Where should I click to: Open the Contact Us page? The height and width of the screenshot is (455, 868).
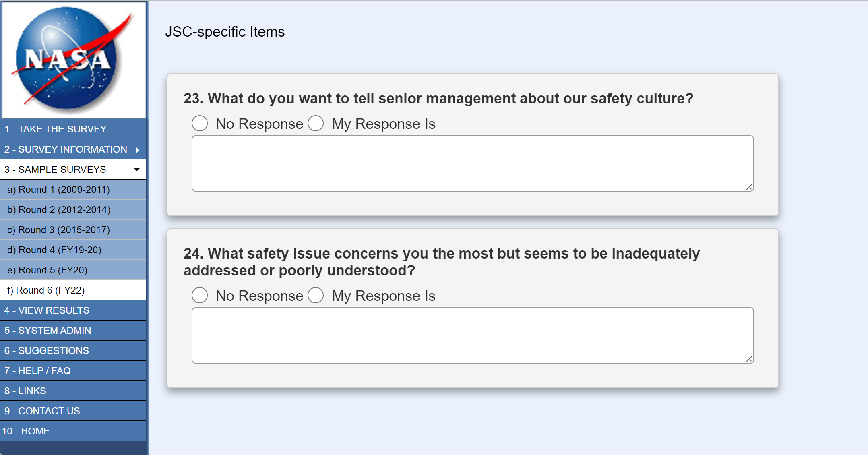(42, 411)
